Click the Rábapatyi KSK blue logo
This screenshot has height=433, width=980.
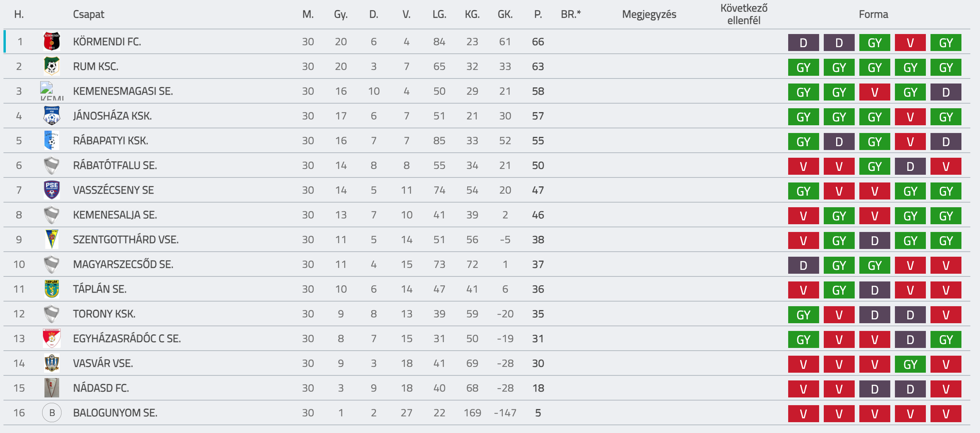coord(52,140)
